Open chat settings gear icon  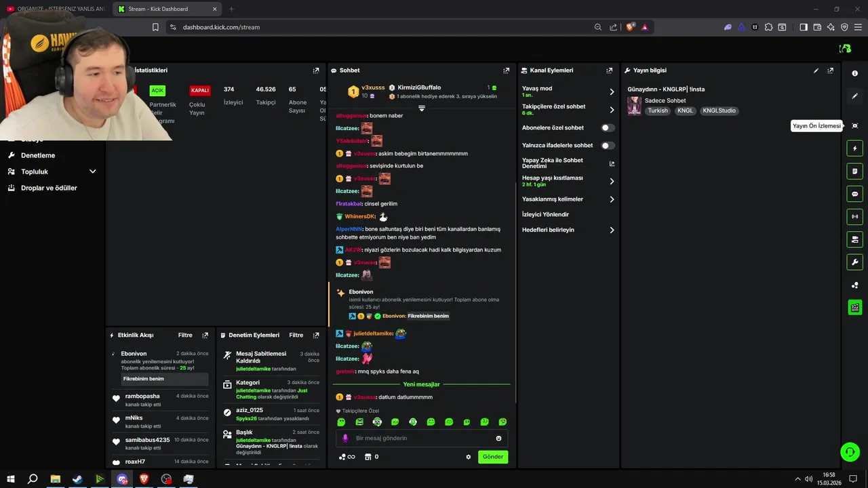tap(468, 457)
